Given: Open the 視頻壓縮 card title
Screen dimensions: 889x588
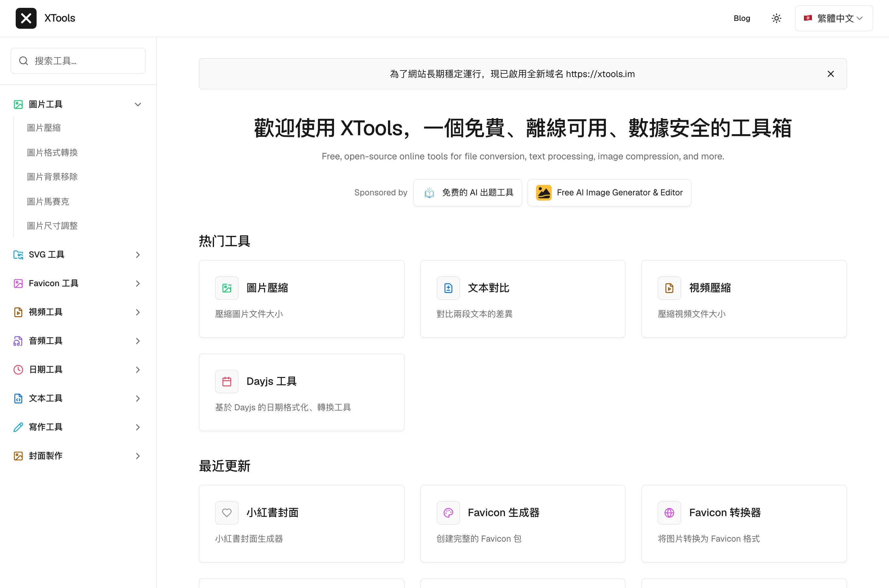Looking at the screenshot, I should (x=710, y=288).
